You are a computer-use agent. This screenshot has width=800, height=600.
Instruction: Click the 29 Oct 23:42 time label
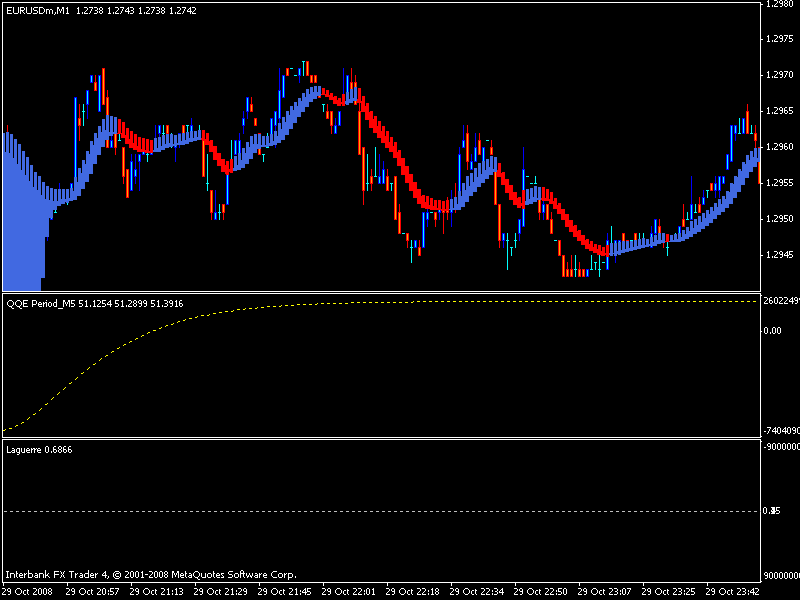(732, 592)
